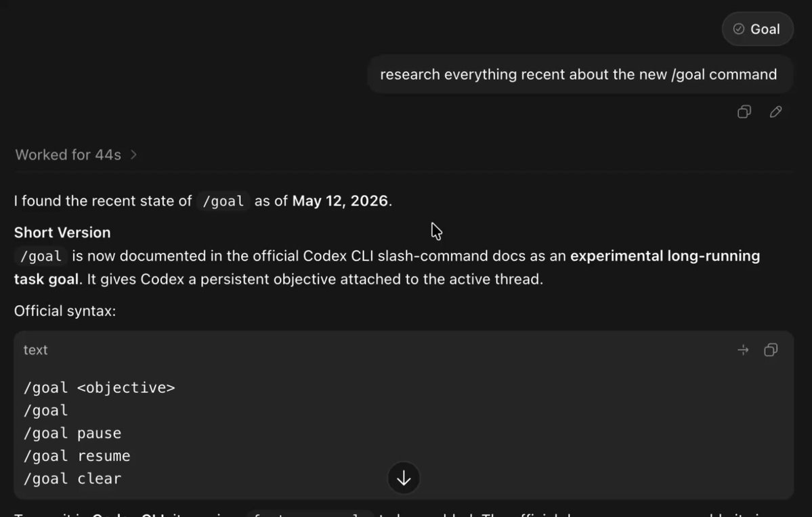Image resolution: width=812 pixels, height=517 pixels.
Task: Copy the code block contents
Action: click(x=771, y=351)
